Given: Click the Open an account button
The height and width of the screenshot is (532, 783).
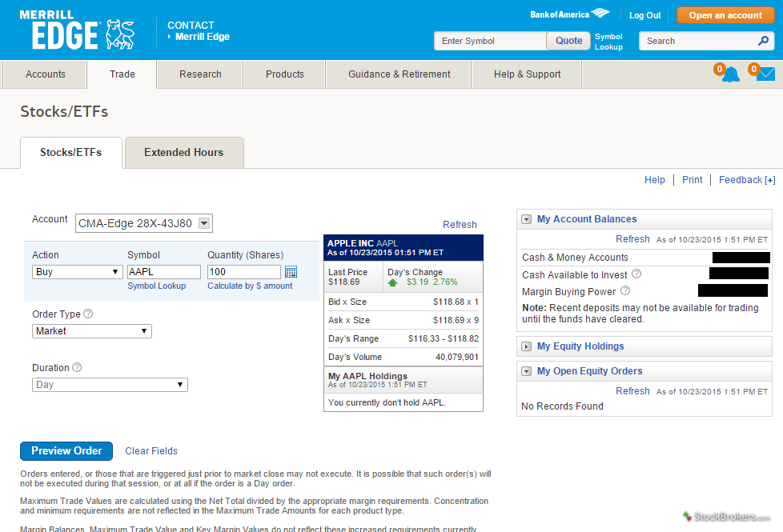Looking at the screenshot, I should click(725, 15).
